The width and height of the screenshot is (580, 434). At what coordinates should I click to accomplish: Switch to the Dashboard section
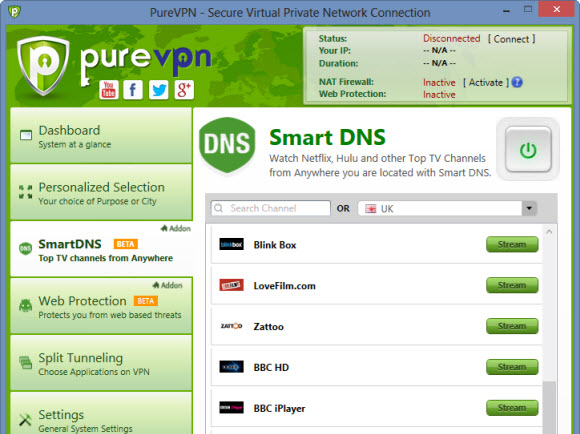pos(101,135)
